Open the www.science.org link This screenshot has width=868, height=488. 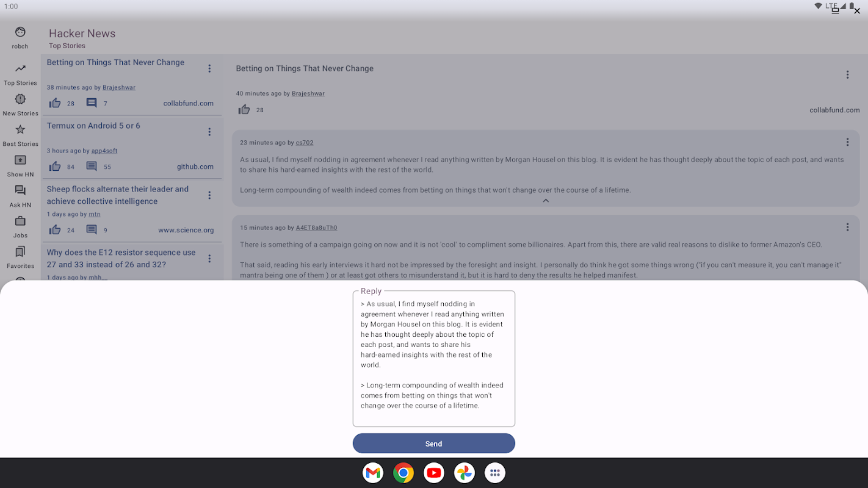point(186,230)
